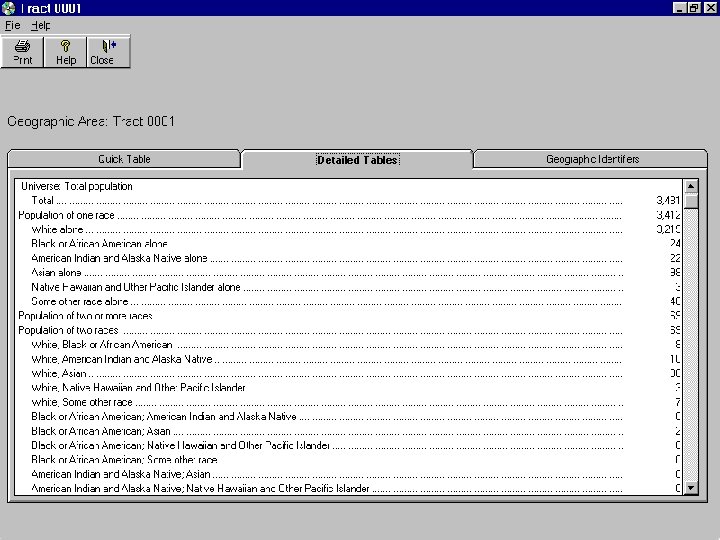Click the 'White alone' row
720x540 pixels.
pyautogui.click(x=349, y=229)
